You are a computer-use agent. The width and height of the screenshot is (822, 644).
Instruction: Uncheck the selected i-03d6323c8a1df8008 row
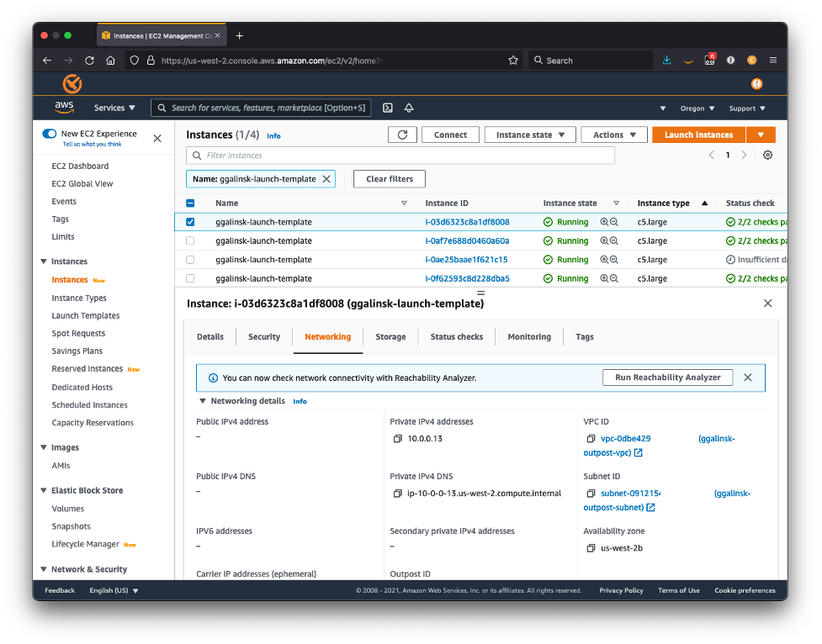pyautogui.click(x=190, y=220)
